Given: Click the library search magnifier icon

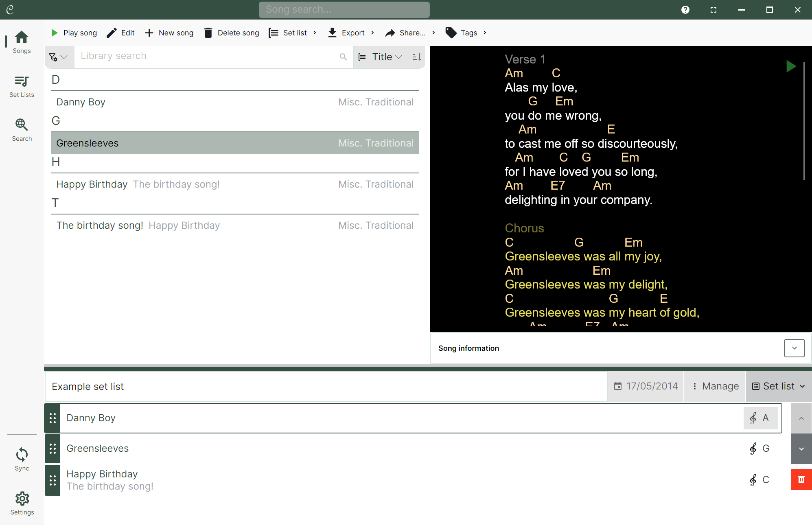Looking at the screenshot, I should point(343,57).
